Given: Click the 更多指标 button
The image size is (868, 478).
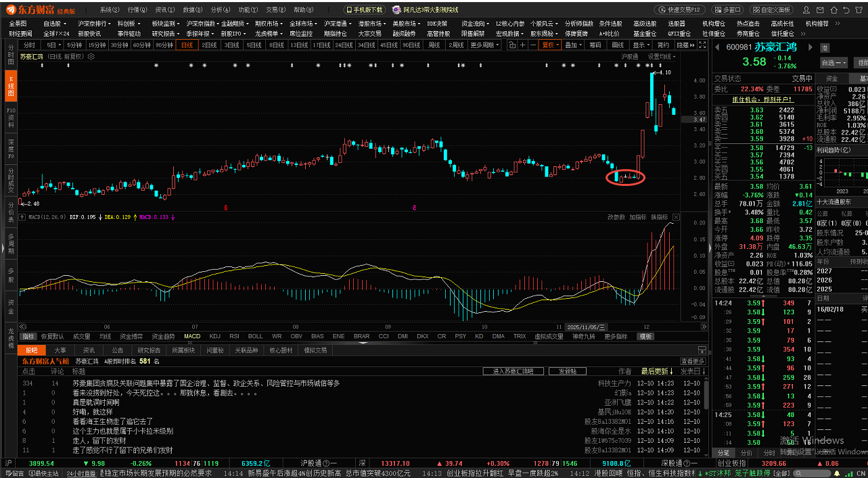Looking at the screenshot, I should tap(616, 336).
